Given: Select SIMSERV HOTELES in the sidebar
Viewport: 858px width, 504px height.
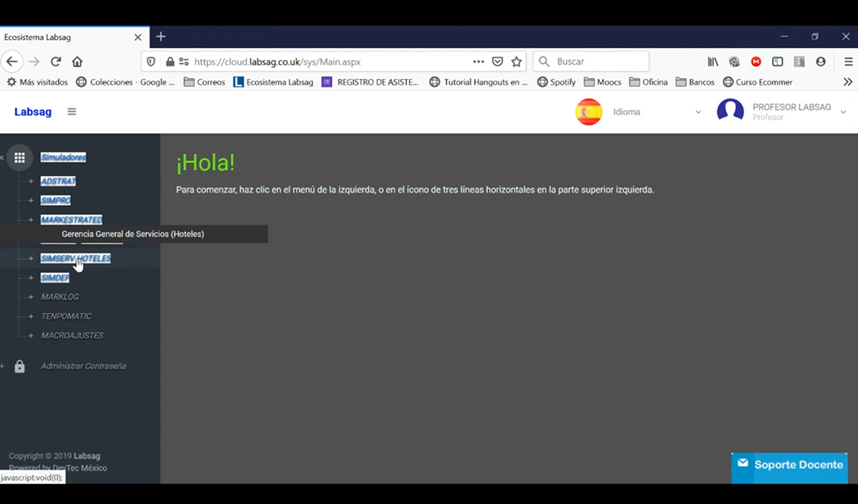Looking at the screenshot, I should point(76,259).
